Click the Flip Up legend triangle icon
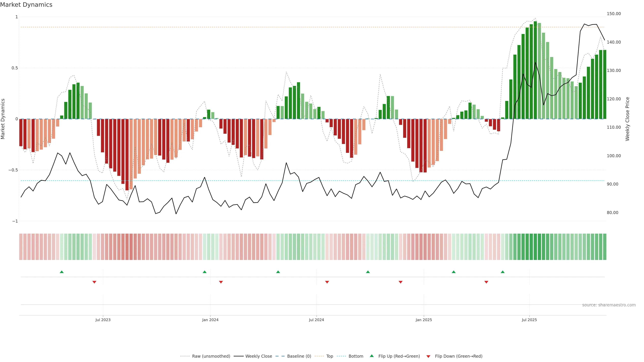The width and height of the screenshot is (644, 362). (x=372, y=356)
